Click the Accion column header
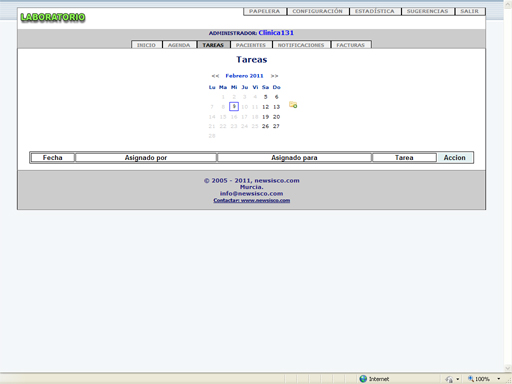The image size is (512, 384). 455,158
